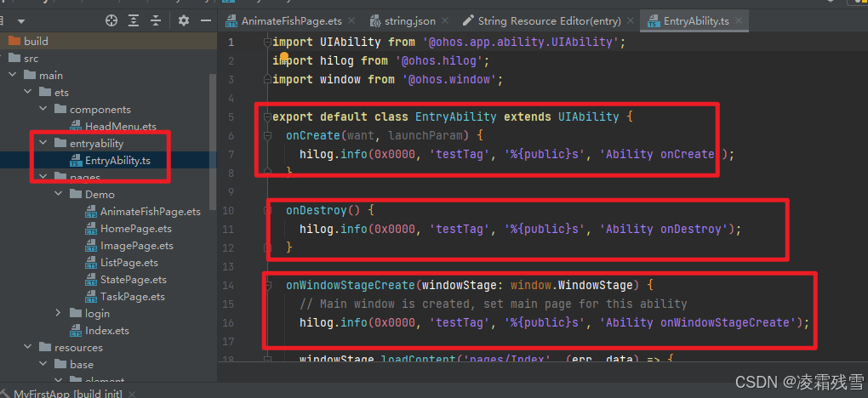Click the Collapse All icon in project panel
This screenshot has height=398, width=868.
pos(156,21)
